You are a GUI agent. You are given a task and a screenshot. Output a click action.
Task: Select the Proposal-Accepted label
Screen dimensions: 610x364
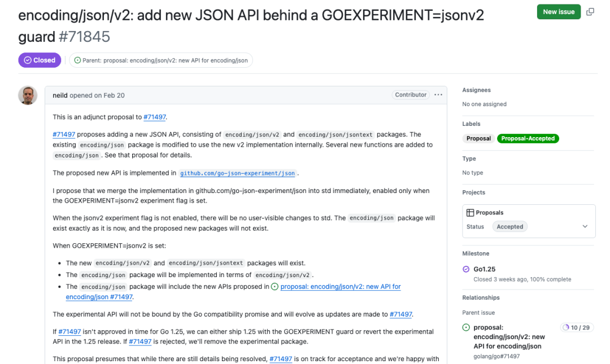[x=528, y=138]
